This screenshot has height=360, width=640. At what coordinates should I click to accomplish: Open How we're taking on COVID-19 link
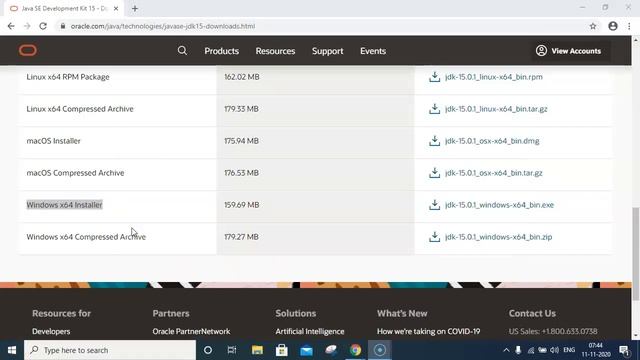click(x=428, y=331)
